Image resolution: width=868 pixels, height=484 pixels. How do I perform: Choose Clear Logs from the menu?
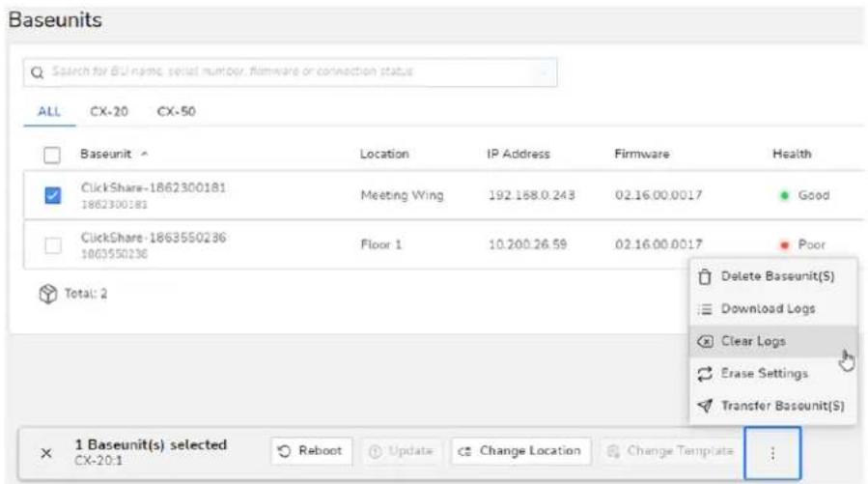pyautogui.click(x=773, y=341)
